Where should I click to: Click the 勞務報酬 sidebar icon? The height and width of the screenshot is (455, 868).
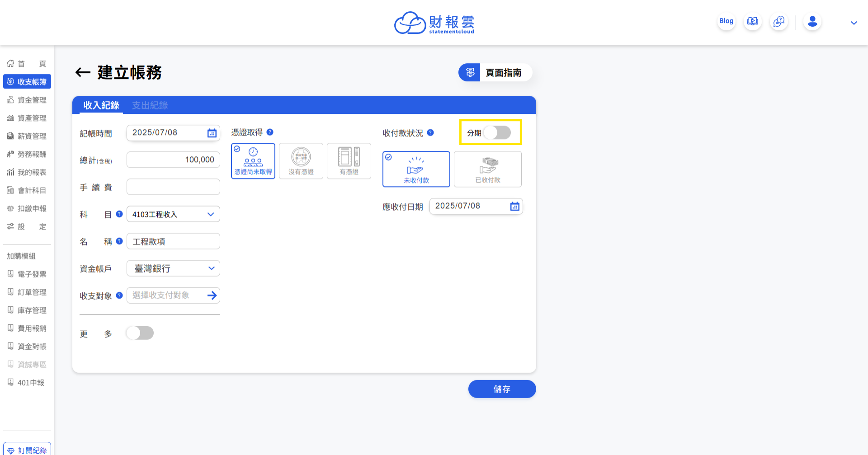[10, 154]
